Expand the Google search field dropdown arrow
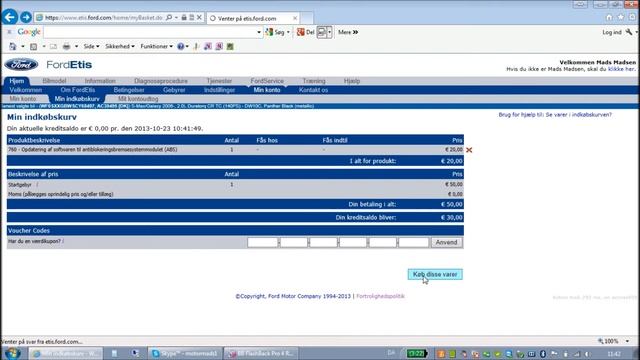The image size is (640, 360). point(259,32)
